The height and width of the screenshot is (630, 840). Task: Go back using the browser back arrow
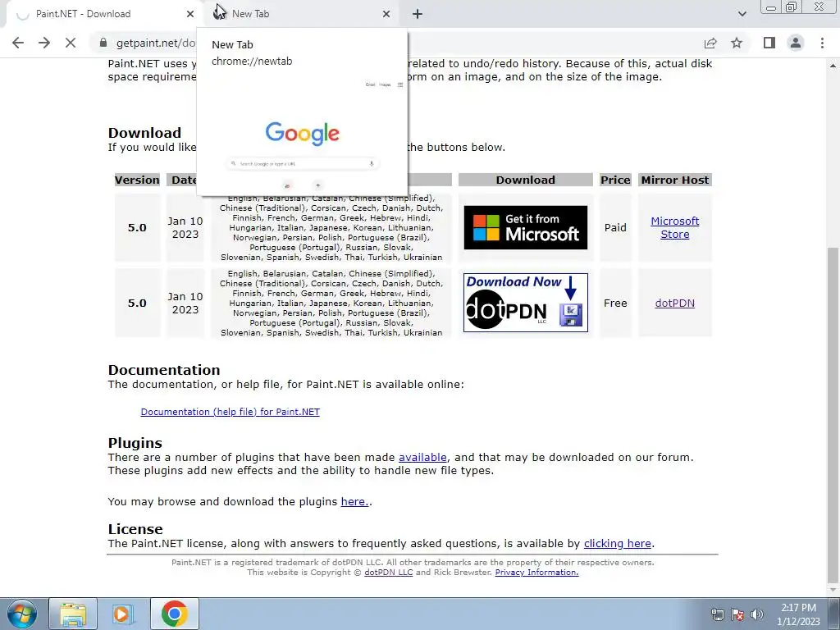[x=18, y=43]
